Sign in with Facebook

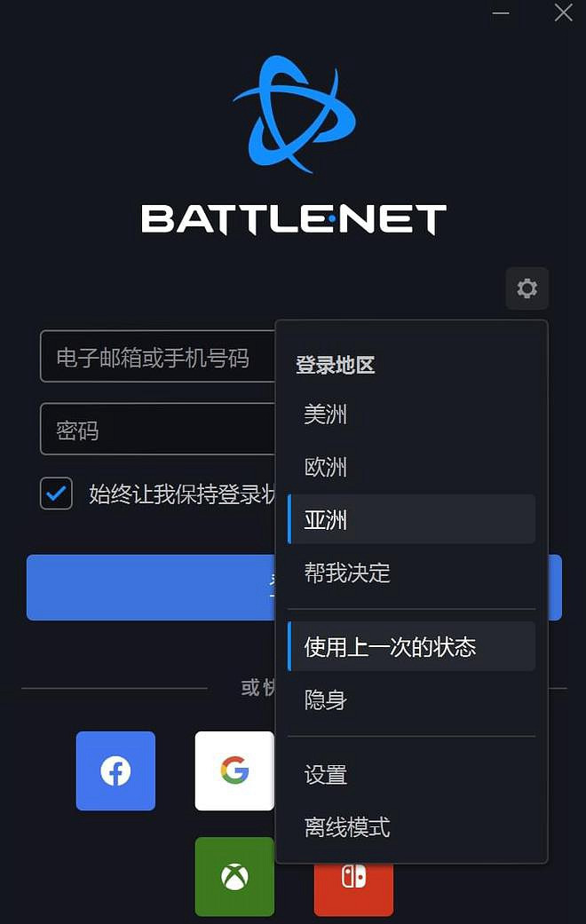tap(115, 771)
